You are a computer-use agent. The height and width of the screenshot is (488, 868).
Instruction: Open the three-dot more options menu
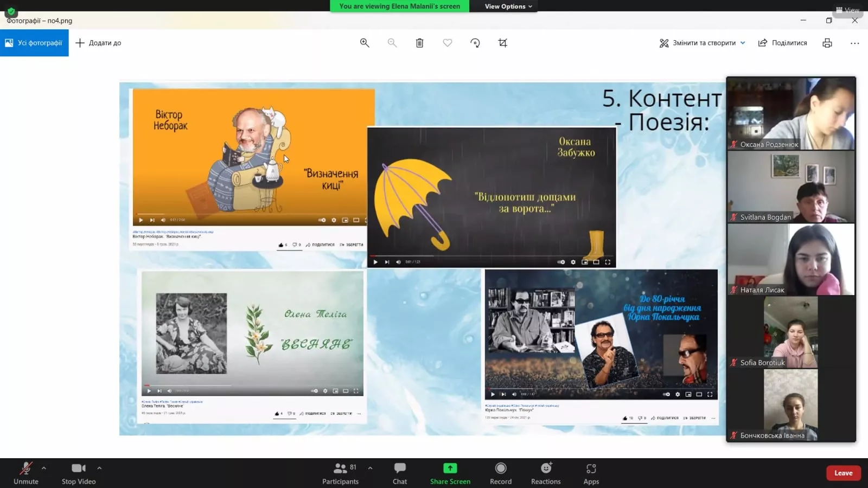tap(854, 43)
